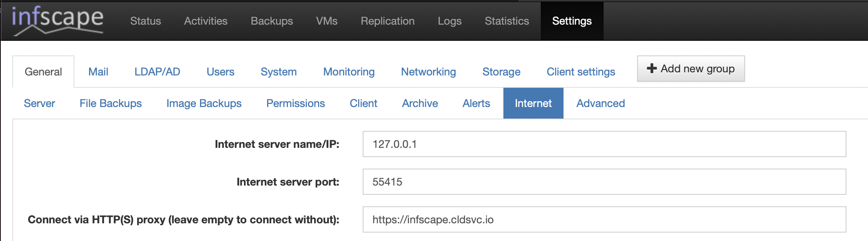View the Logs page
The height and width of the screenshot is (241, 868).
point(449,21)
